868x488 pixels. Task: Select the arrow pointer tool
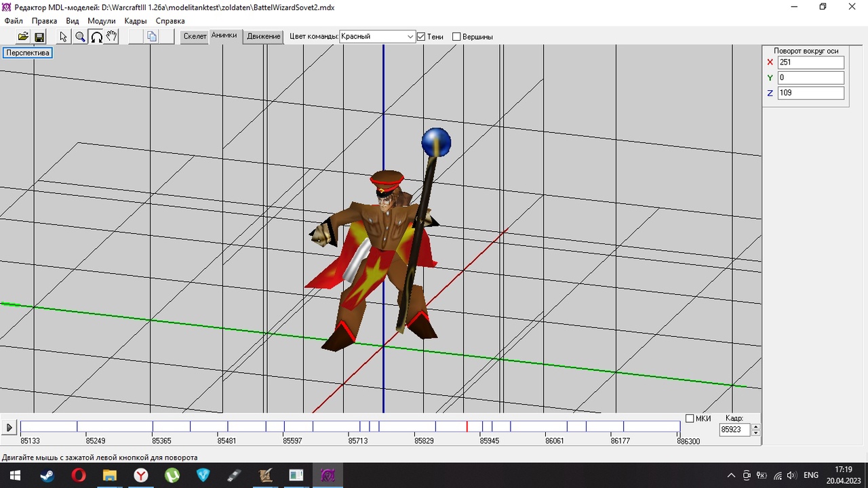click(x=64, y=37)
